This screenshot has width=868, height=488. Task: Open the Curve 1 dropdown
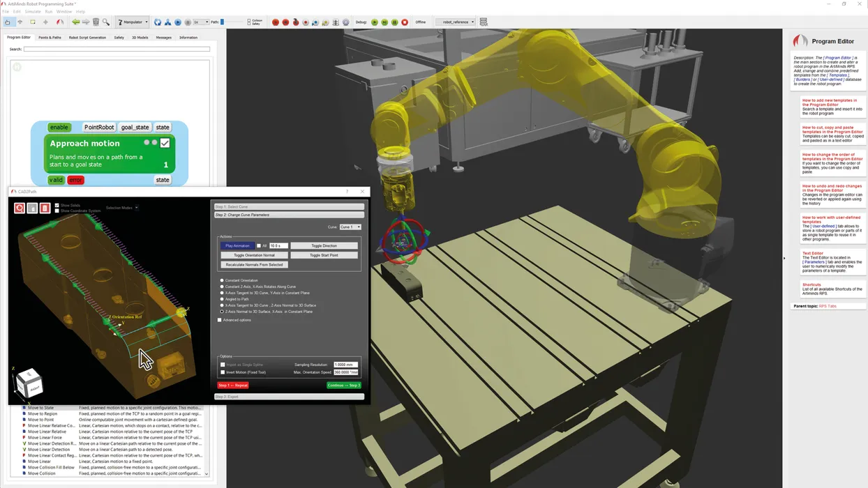[x=350, y=227]
